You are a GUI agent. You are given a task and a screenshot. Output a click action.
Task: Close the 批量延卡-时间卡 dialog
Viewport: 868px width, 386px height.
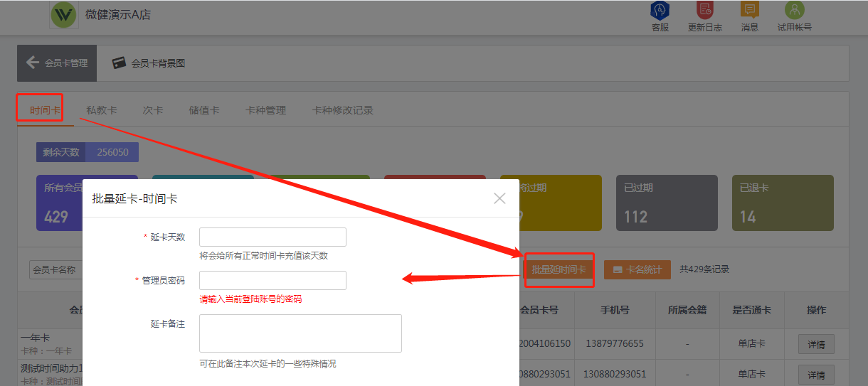499,198
